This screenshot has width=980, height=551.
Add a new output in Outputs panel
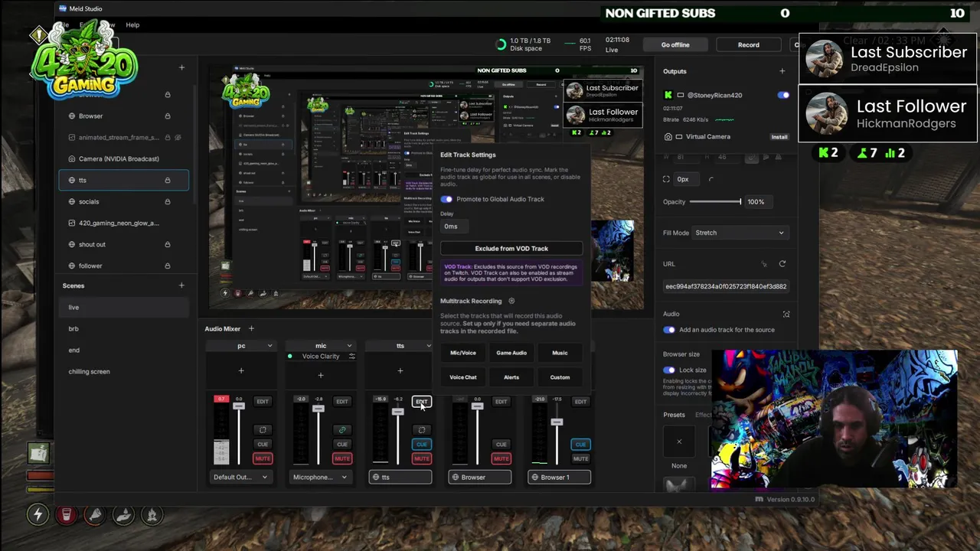(782, 71)
